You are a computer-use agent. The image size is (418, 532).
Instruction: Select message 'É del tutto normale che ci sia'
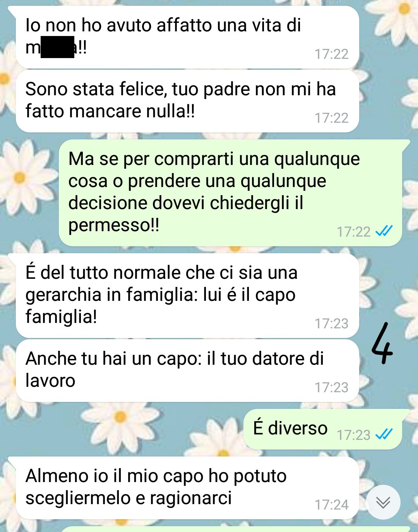point(187,295)
